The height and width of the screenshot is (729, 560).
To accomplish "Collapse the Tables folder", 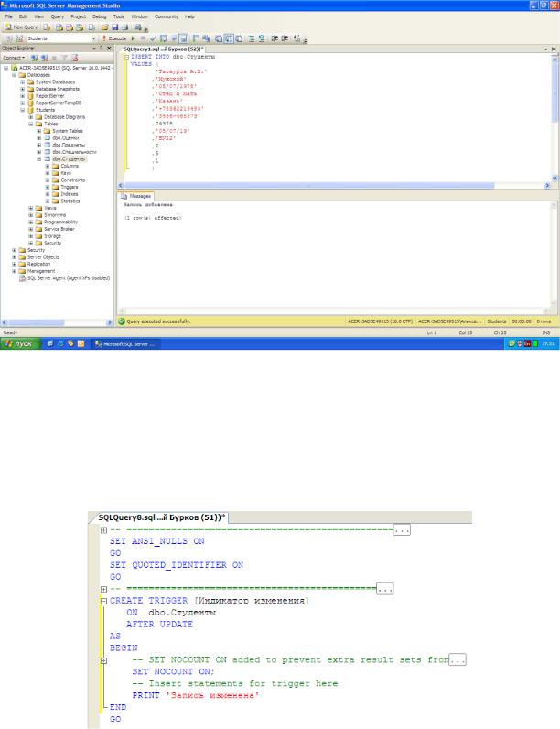I will click(30, 125).
